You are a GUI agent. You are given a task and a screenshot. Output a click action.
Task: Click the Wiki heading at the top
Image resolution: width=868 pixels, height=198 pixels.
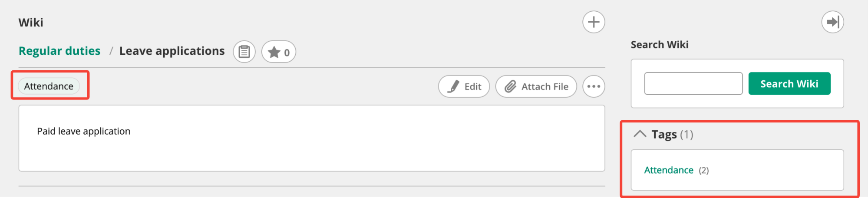(x=31, y=23)
